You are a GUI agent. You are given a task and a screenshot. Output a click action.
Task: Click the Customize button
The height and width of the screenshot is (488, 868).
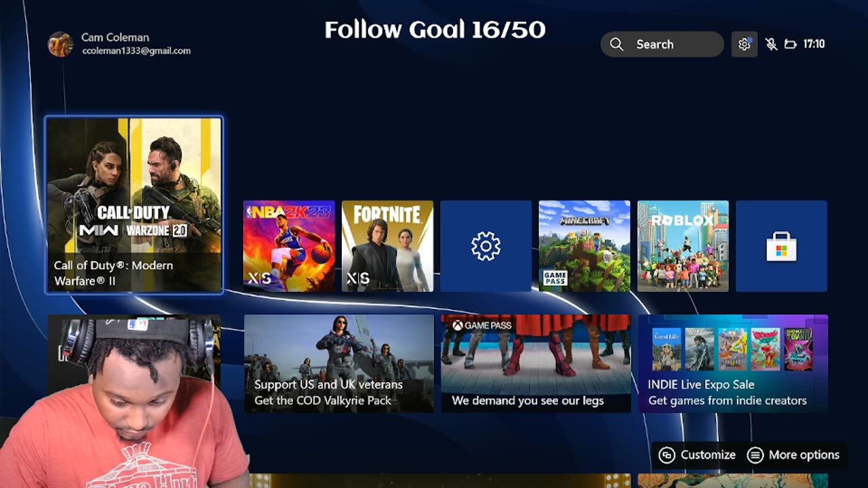[x=698, y=455]
